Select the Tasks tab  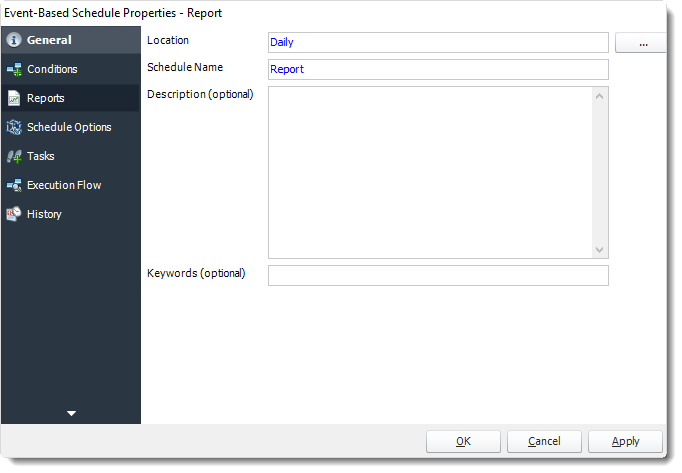point(71,156)
